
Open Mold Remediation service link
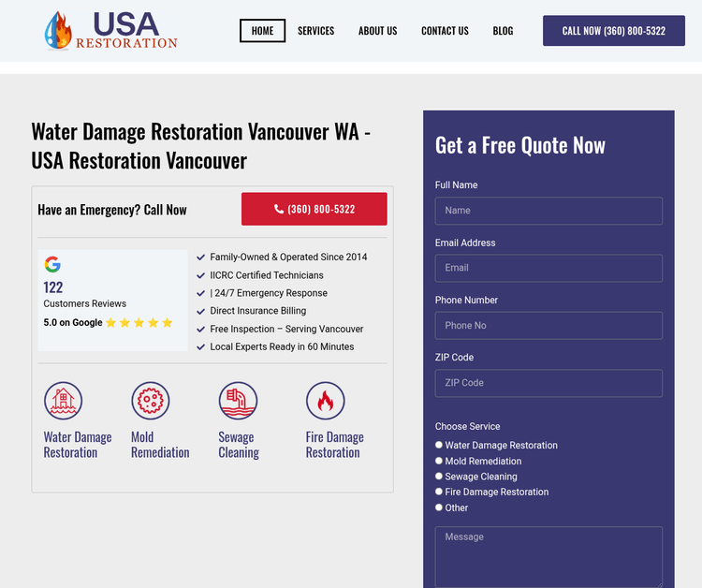click(160, 445)
